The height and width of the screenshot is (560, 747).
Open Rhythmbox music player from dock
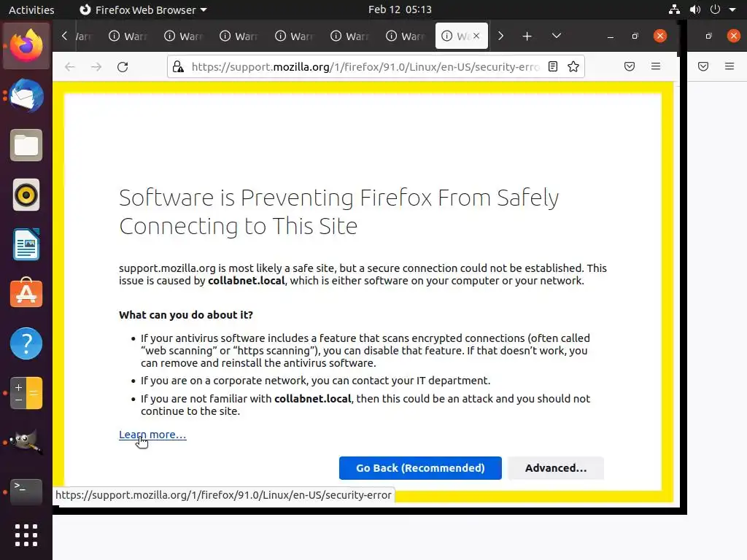pos(26,195)
